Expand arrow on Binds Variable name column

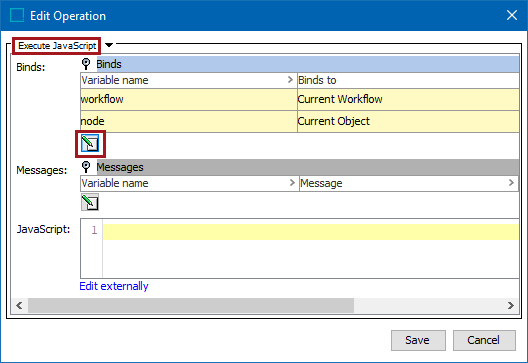coord(290,80)
